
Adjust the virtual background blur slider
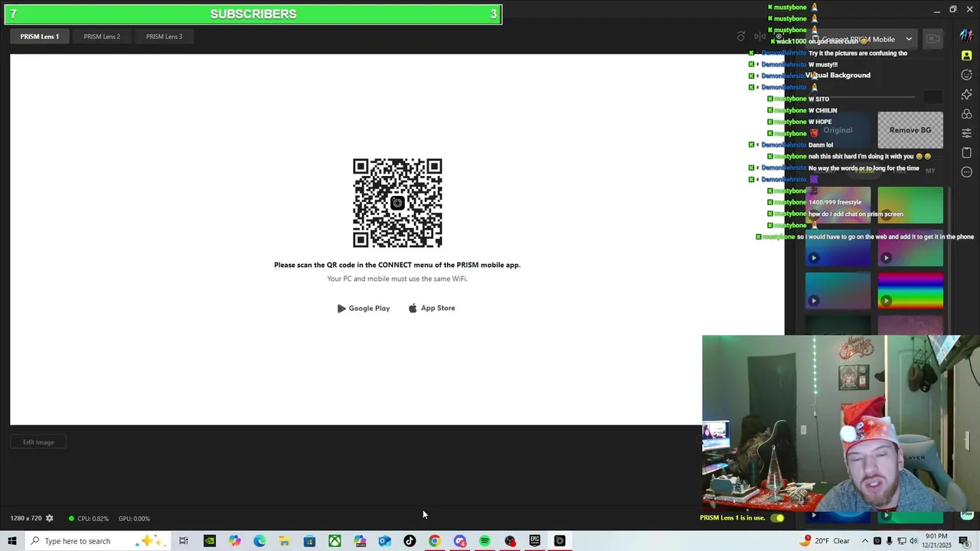point(861,97)
